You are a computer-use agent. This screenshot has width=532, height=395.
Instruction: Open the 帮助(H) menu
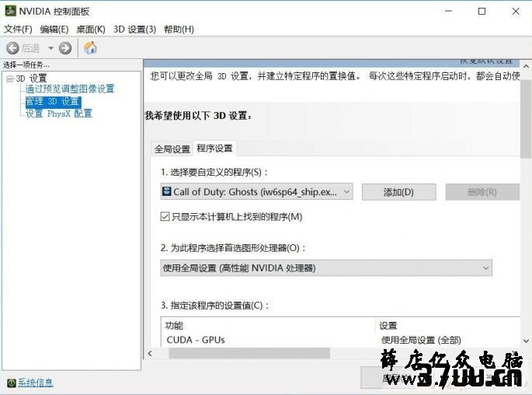[179, 30]
